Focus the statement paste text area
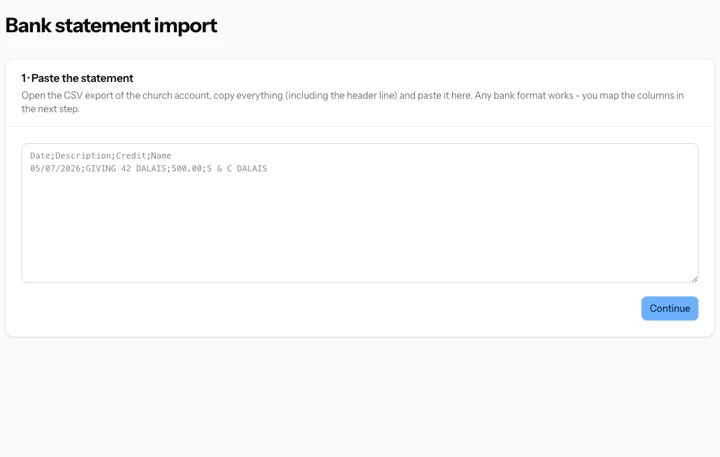 (360, 213)
